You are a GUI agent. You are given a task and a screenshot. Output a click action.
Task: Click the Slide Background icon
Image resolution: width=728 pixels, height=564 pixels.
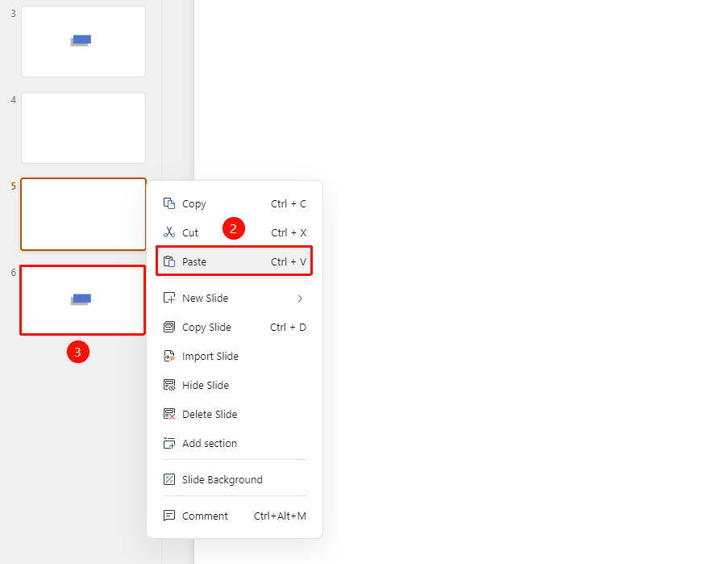169,479
